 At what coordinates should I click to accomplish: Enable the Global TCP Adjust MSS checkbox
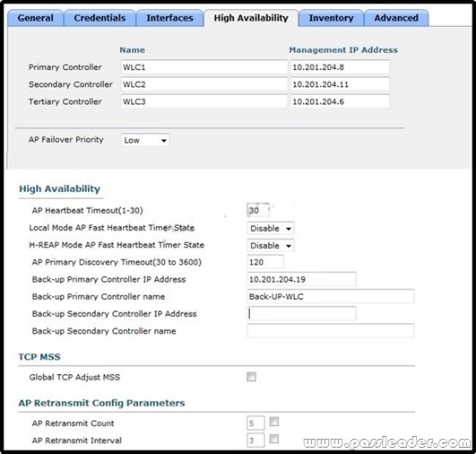251,377
